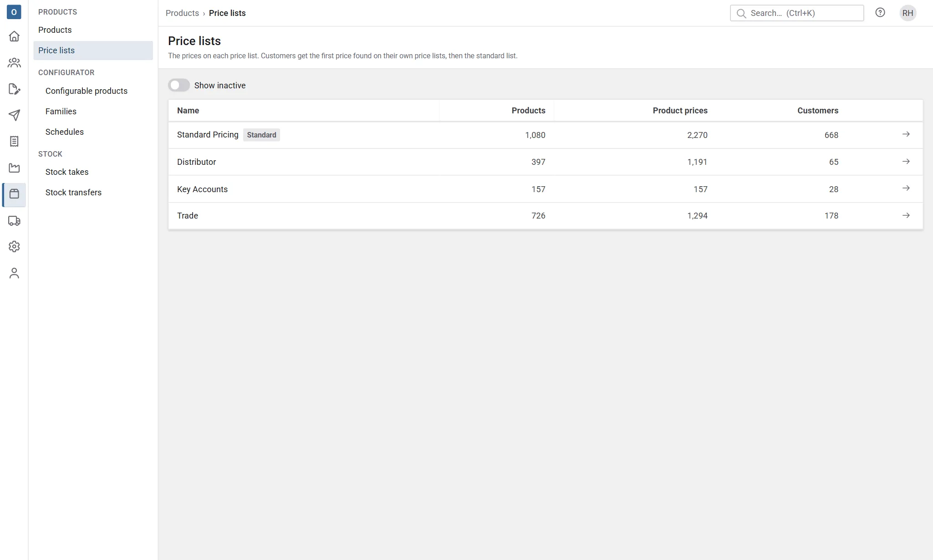Toggle the Show inactive switch

(x=179, y=85)
